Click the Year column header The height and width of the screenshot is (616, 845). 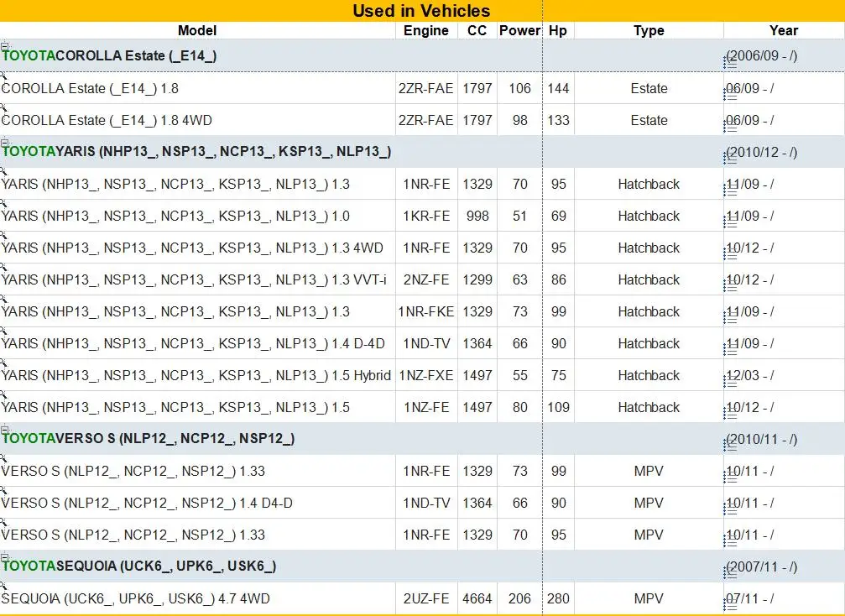click(x=784, y=31)
